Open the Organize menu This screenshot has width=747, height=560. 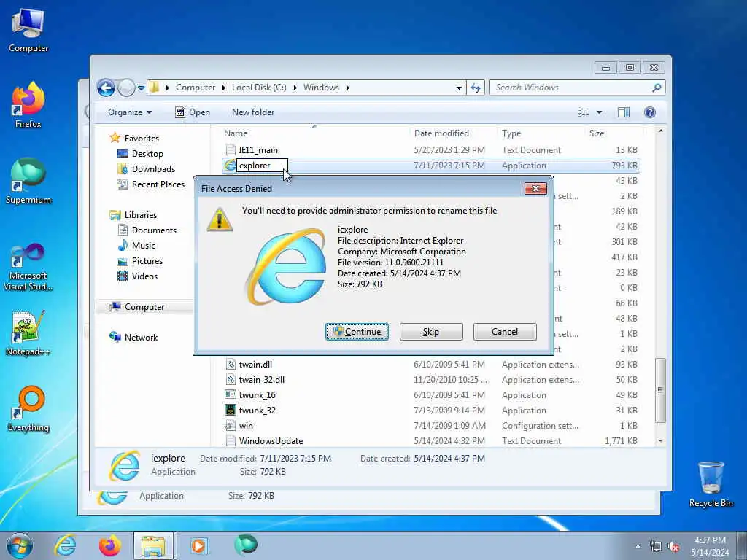pyautogui.click(x=130, y=112)
